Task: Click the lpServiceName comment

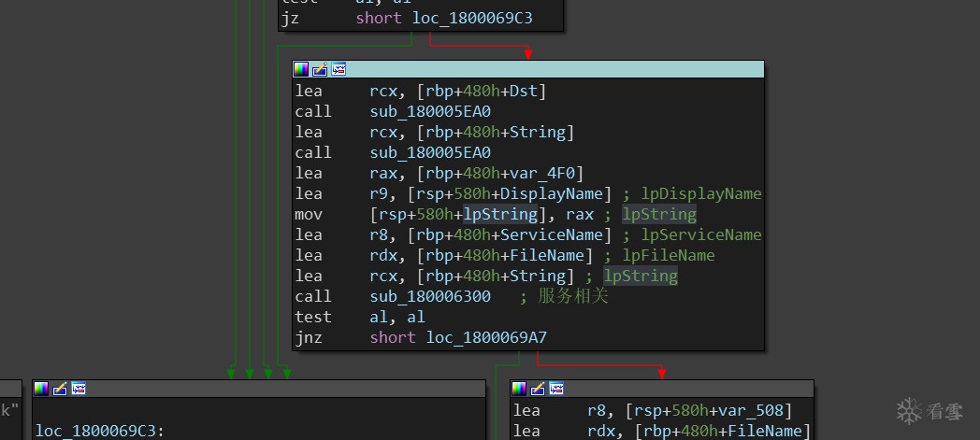Action: (701, 235)
